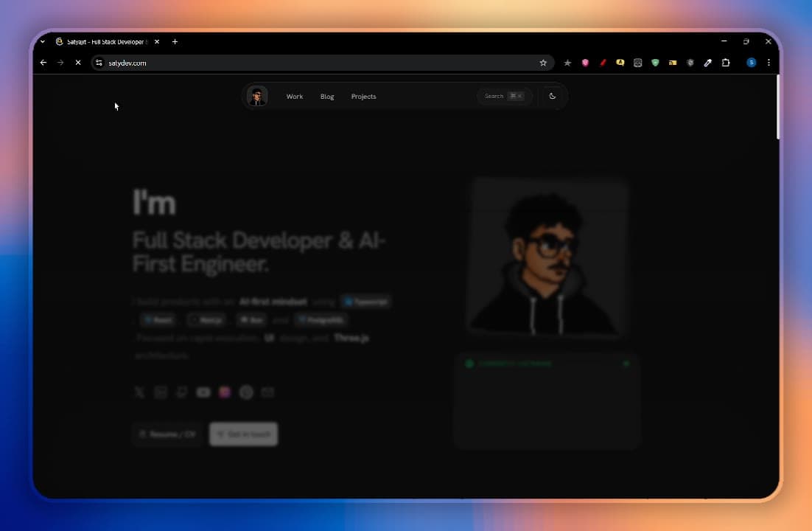This screenshot has width=812, height=531.
Task: Open the yellow rectangular extension icon
Action: 673,63
